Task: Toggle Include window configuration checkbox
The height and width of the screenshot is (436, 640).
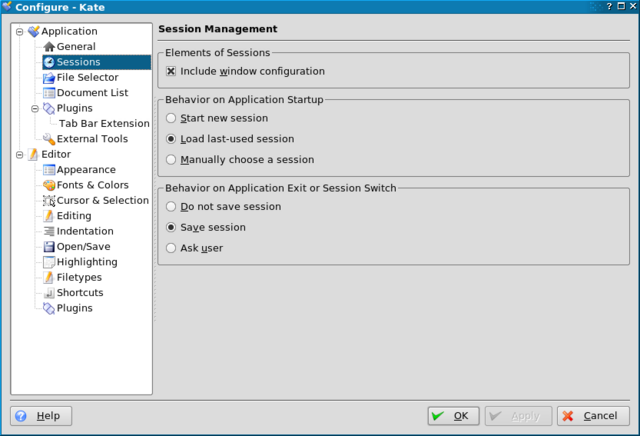Action: point(171,71)
